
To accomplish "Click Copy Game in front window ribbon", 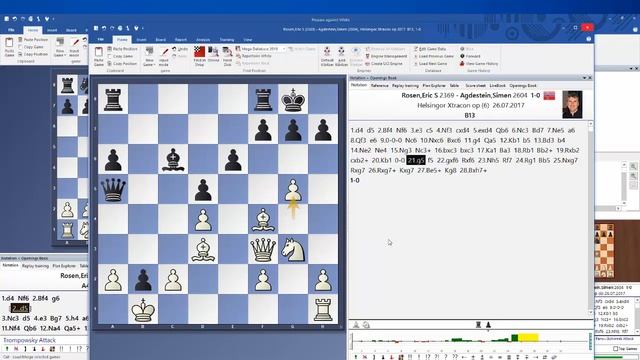I will [120, 56].
